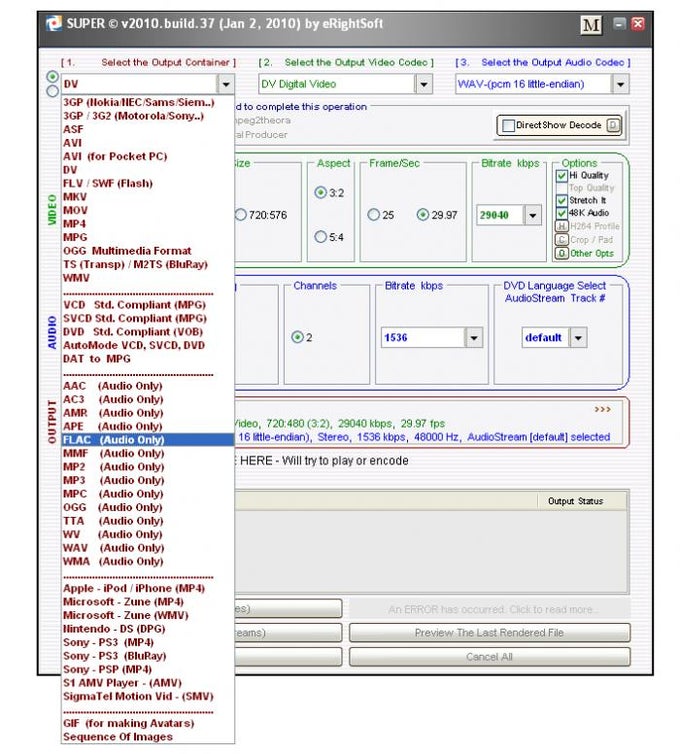Select 2 audio channels radio button

(x=297, y=337)
